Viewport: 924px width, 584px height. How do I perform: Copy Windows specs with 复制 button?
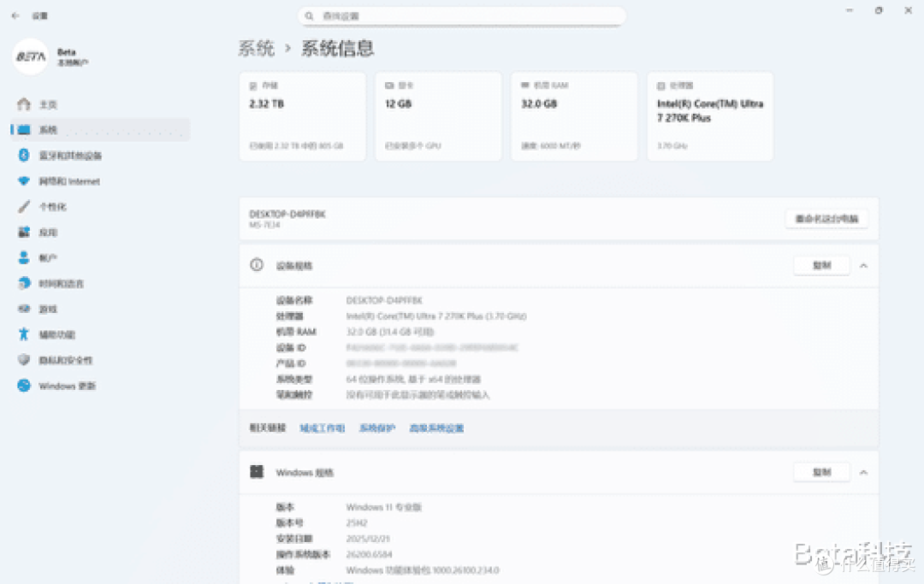(821, 472)
